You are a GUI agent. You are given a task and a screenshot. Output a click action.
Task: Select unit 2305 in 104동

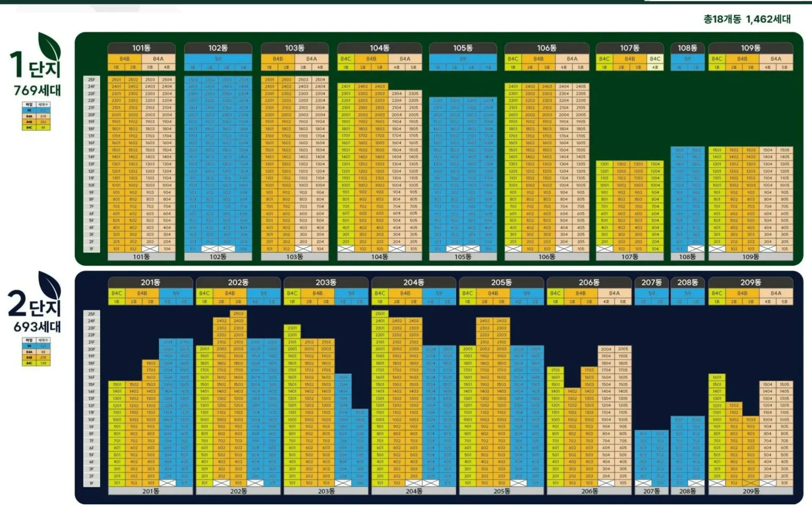tap(414, 94)
